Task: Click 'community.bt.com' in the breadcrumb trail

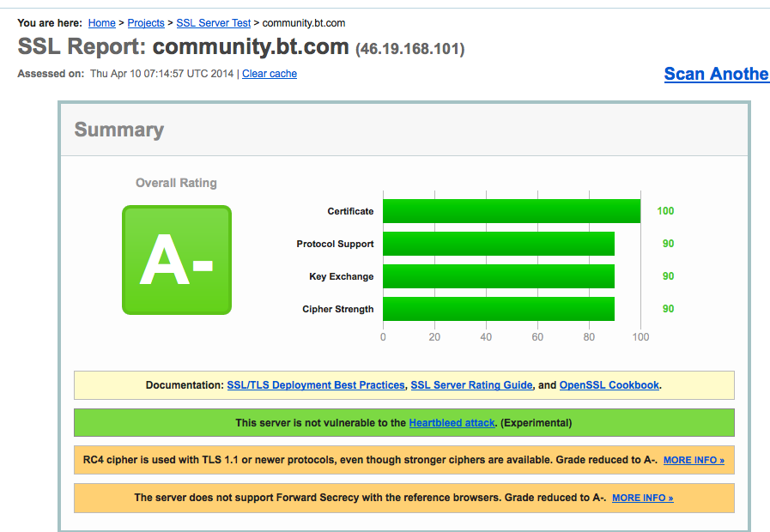Action: pyautogui.click(x=304, y=23)
